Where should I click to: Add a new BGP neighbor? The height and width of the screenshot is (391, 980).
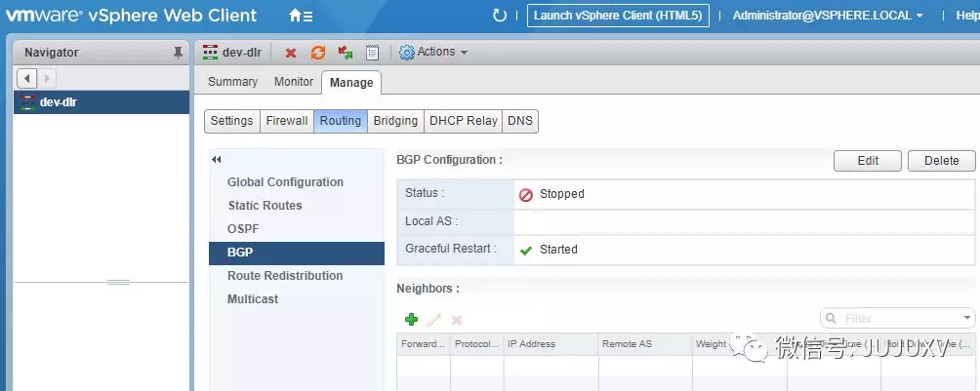(411, 320)
